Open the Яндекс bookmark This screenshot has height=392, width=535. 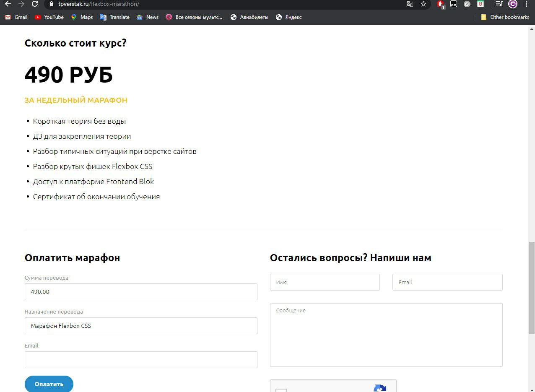pyautogui.click(x=288, y=17)
